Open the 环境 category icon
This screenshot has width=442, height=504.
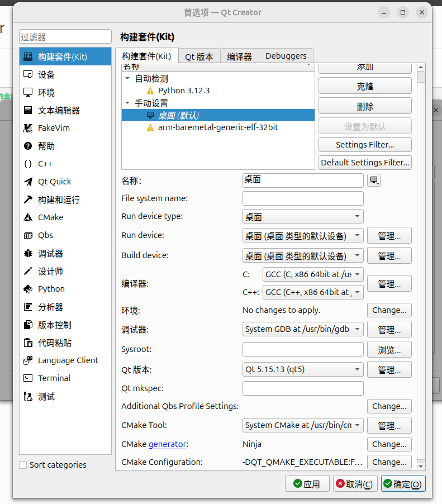pos(28,92)
